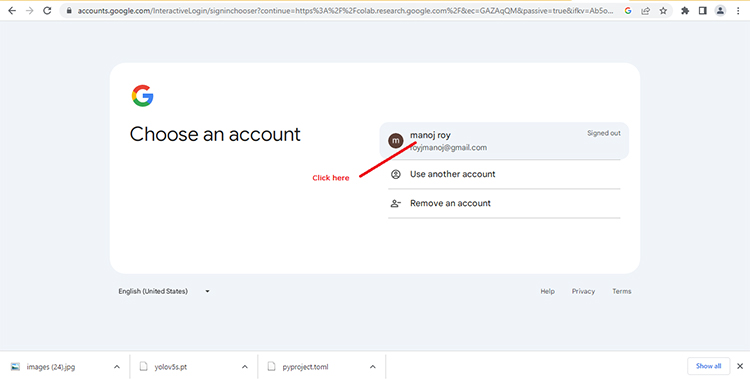Click the browser forward arrow
Image resolution: width=750 pixels, height=379 pixels.
[x=30, y=11]
